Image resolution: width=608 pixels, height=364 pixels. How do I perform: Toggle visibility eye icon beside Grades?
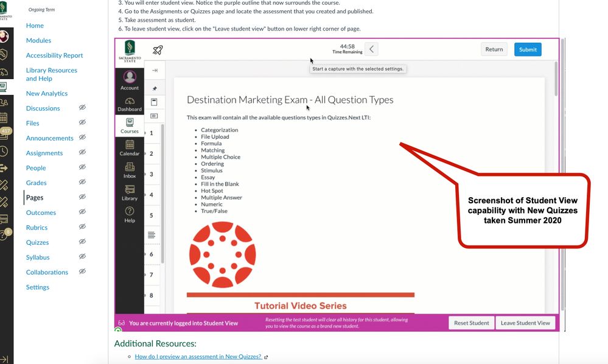(82, 183)
